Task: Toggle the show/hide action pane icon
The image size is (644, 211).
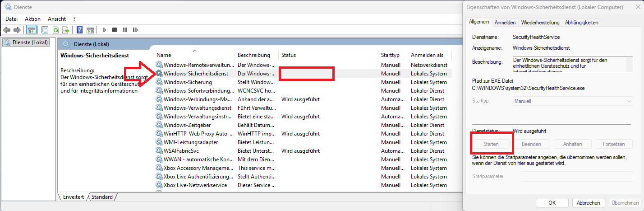Action: click(x=90, y=30)
